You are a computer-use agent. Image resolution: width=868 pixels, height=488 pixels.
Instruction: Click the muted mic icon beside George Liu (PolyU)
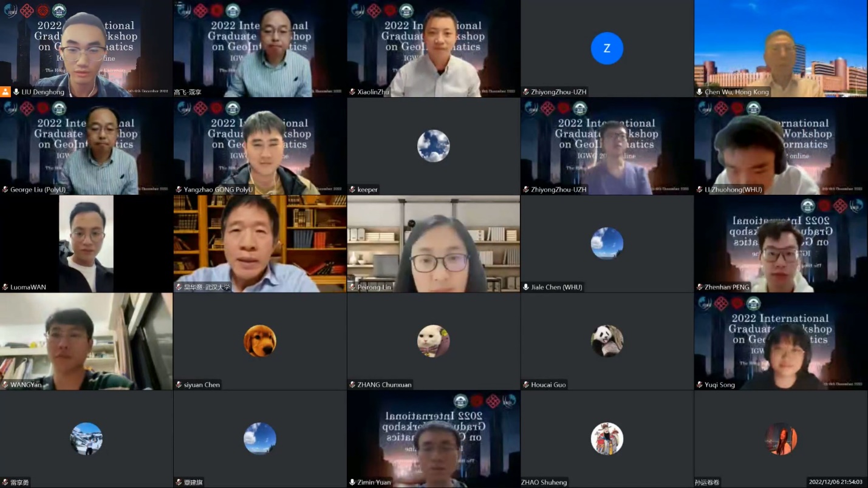point(5,189)
